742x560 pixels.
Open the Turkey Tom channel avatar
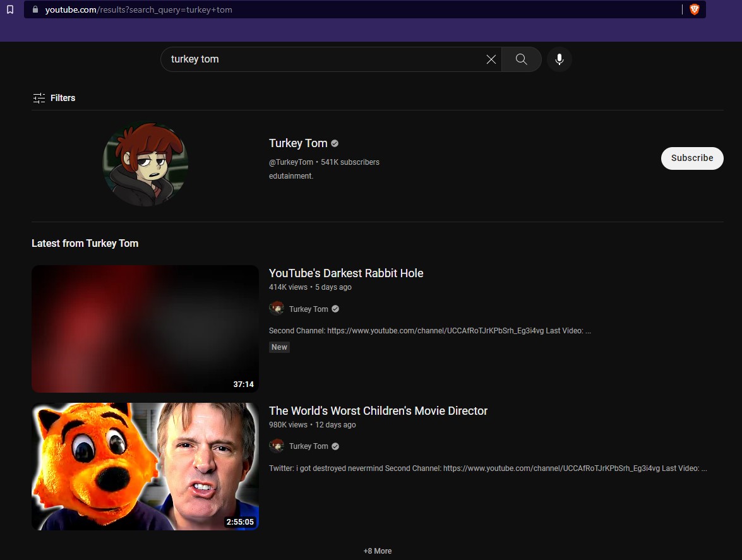146,165
